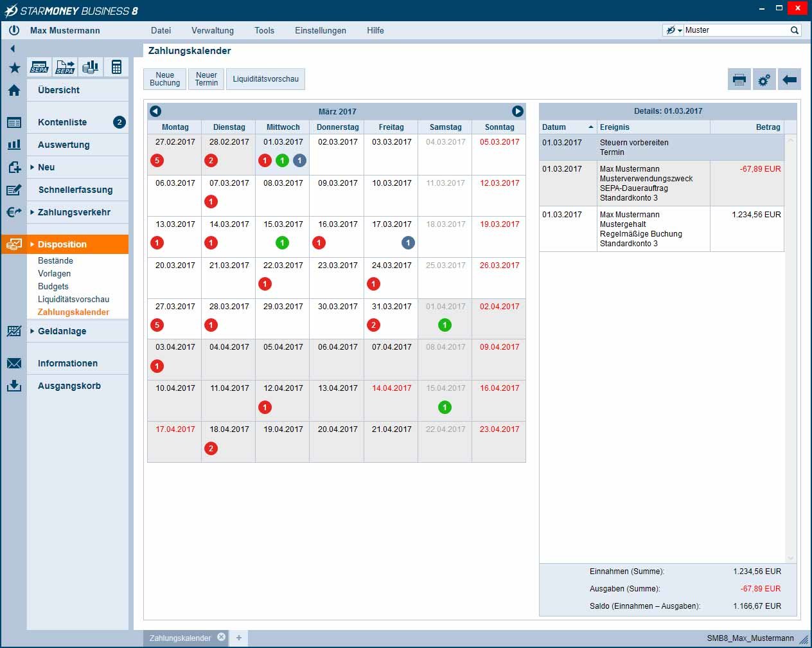Click the Neuer Termin button
Screen dimensions: 812x648
click(207, 79)
